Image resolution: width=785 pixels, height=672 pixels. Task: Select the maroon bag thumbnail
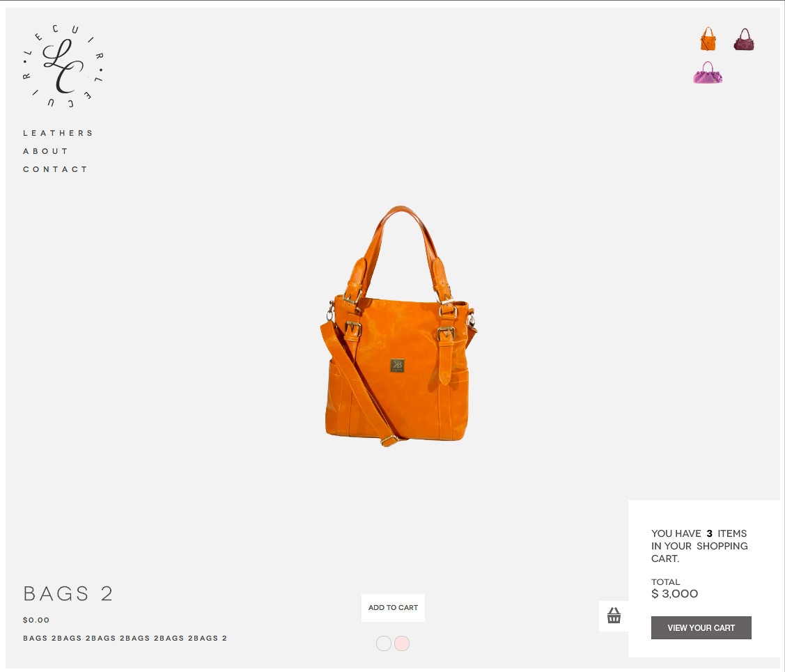[744, 40]
